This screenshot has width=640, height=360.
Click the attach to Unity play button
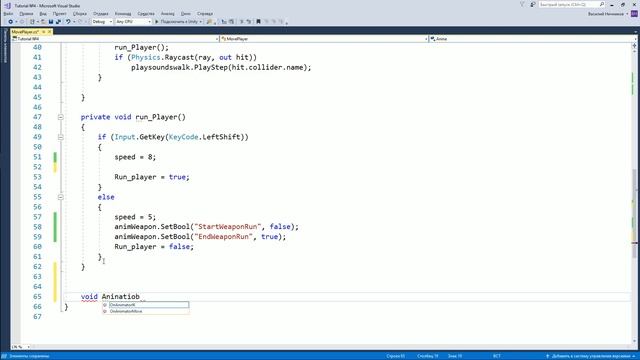coord(157,22)
